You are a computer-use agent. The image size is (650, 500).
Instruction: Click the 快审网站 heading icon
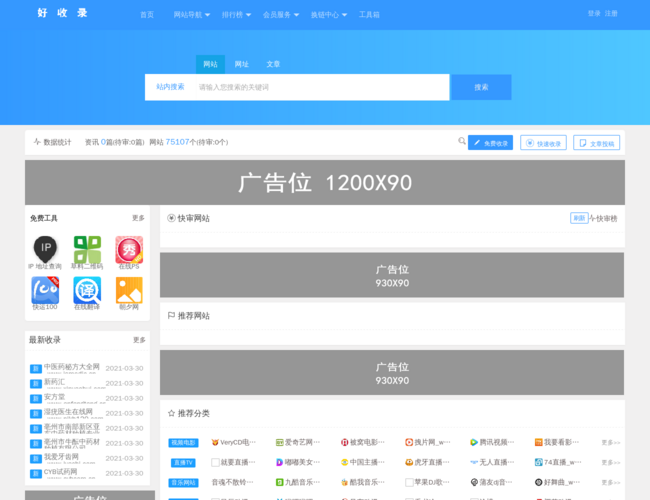click(171, 218)
